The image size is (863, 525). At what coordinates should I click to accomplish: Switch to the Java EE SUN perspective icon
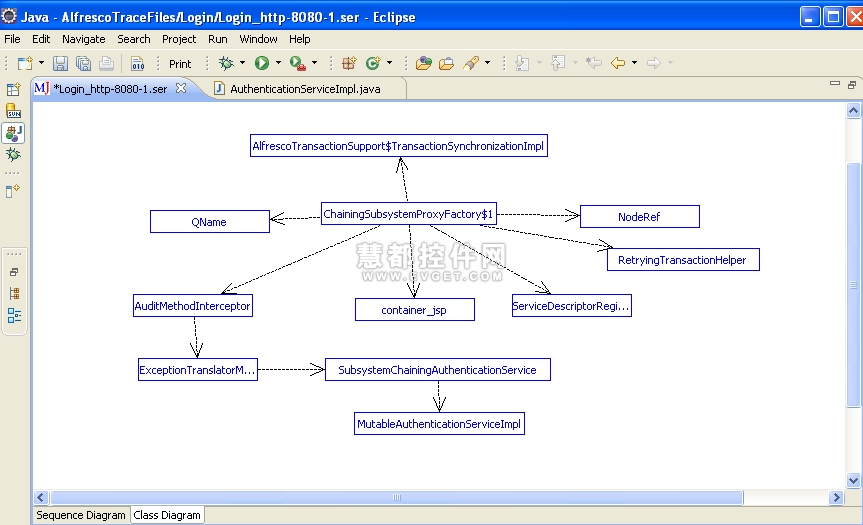point(13,111)
